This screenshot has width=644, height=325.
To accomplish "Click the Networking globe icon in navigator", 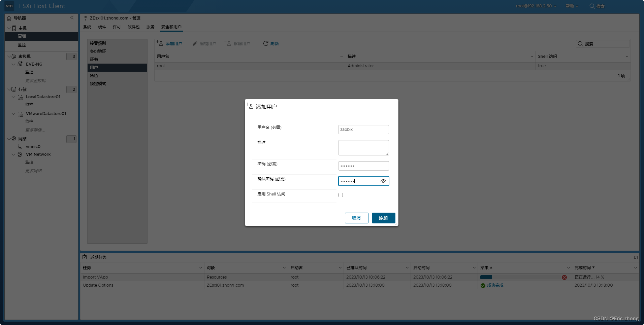I will [x=14, y=139].
